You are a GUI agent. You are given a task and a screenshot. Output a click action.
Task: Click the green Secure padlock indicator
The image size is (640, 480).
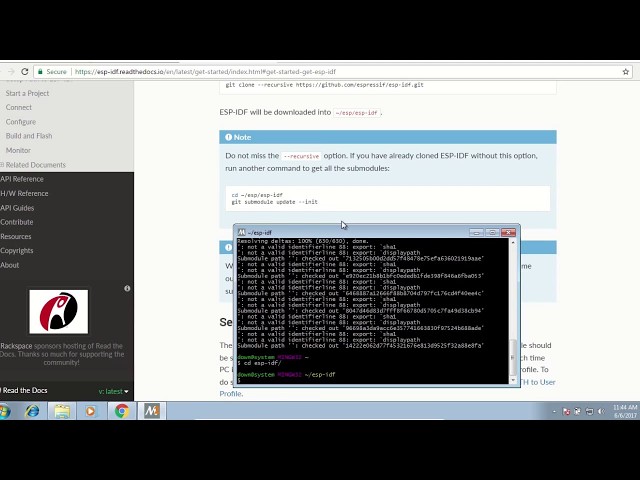click(x=52, y=71)
